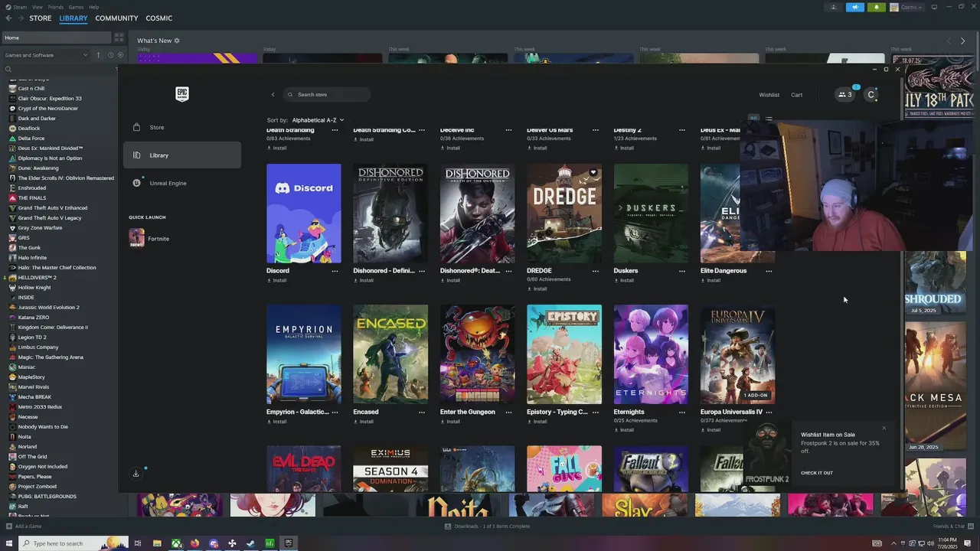Image resolution: width=980 pixels, height=551 pixels.
Task: Open options menu for Discord tile
Action: click(x=335, y=271)
